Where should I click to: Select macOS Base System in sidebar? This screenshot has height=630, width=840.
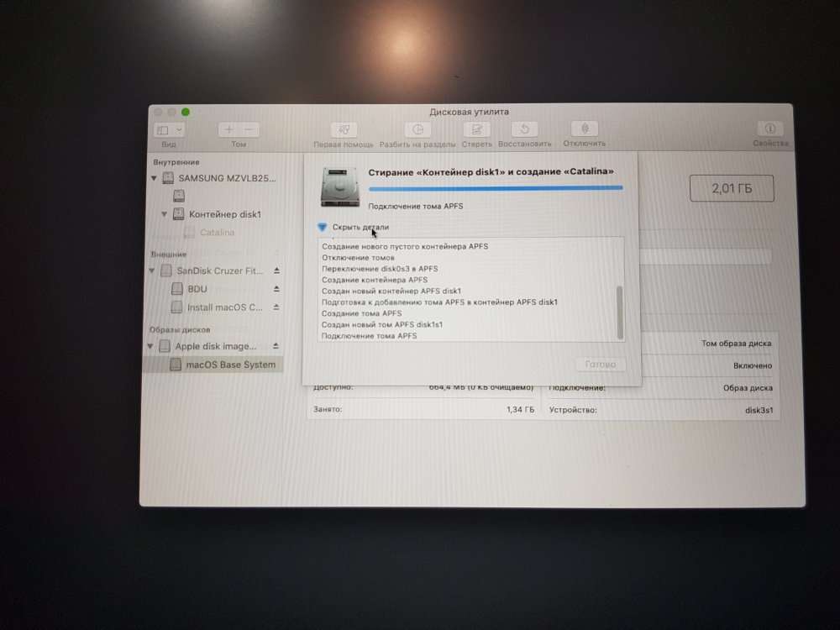click(229, 365)
